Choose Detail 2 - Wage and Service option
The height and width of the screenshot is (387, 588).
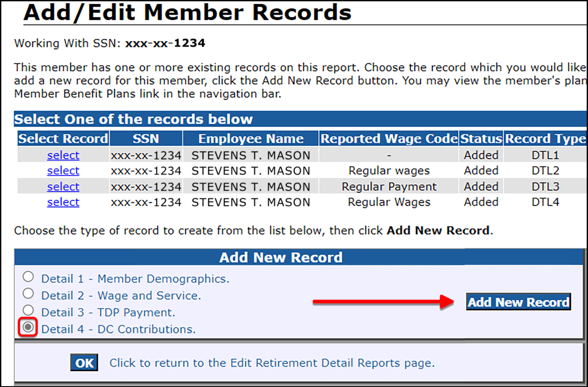(x=28, y=293)
